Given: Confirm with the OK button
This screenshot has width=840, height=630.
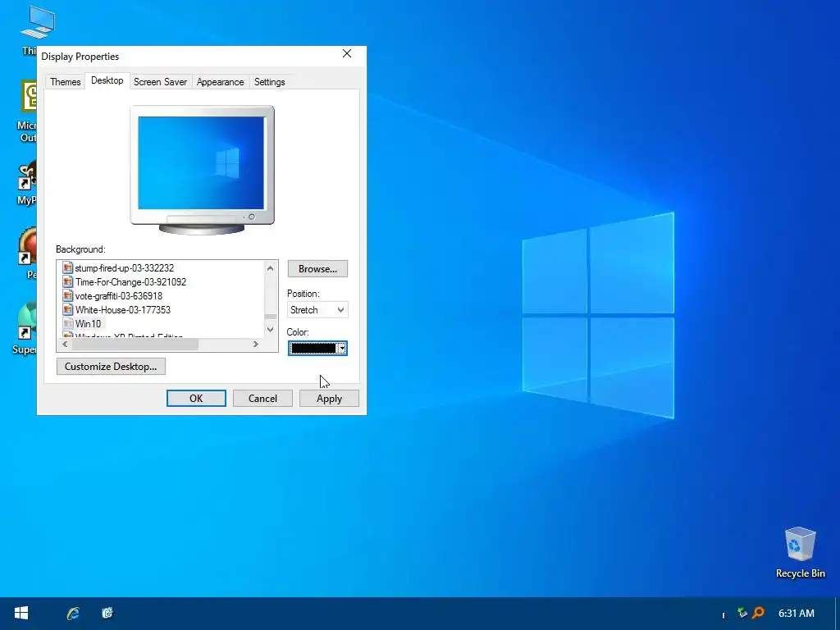Looking at the screenshot, I should pyautogui.click(x=196, y=398).
